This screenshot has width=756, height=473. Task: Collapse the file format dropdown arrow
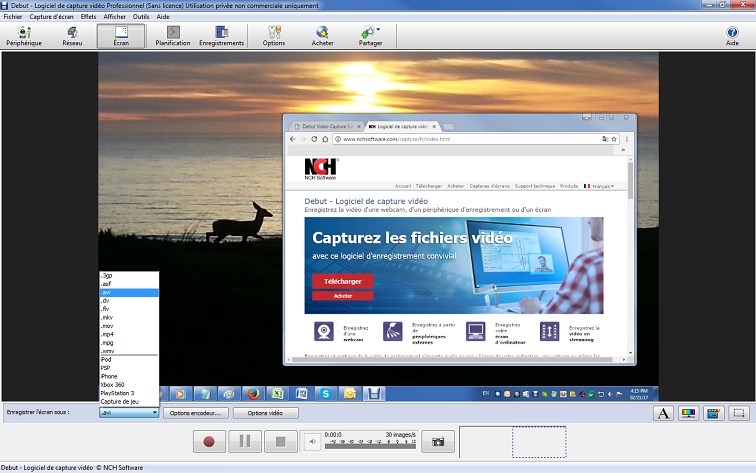(154, 413)
